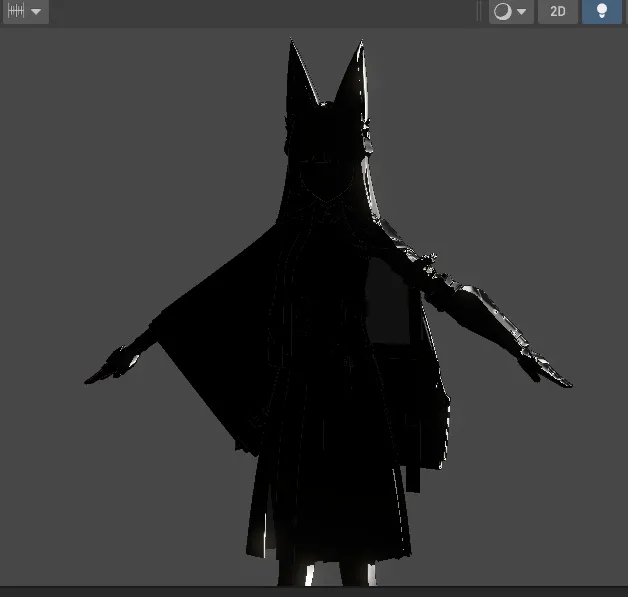Click the toolbar drag handle beside draw mode
This screenshot has width=628, height=597.
(x=479, y=12)
